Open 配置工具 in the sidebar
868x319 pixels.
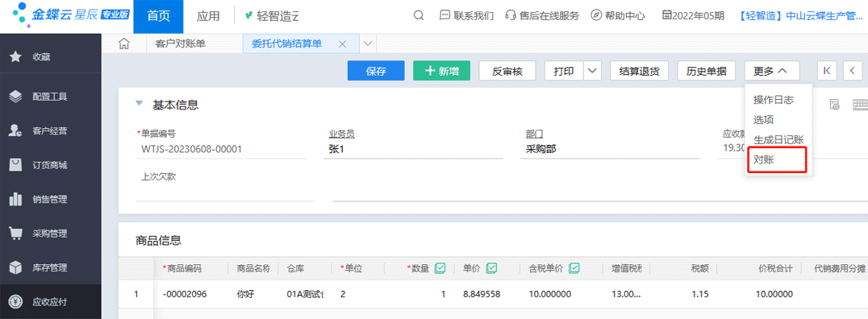50,97
